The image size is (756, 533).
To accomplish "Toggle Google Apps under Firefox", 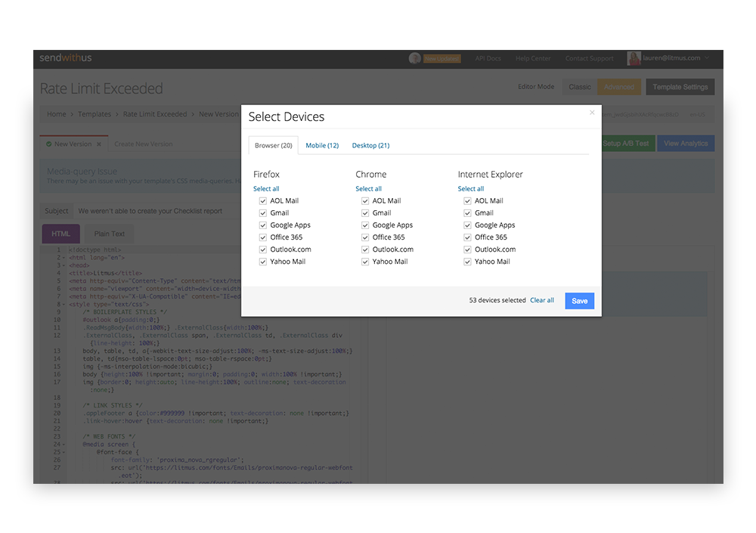I will pyautogui.click(x=263, y=225).
